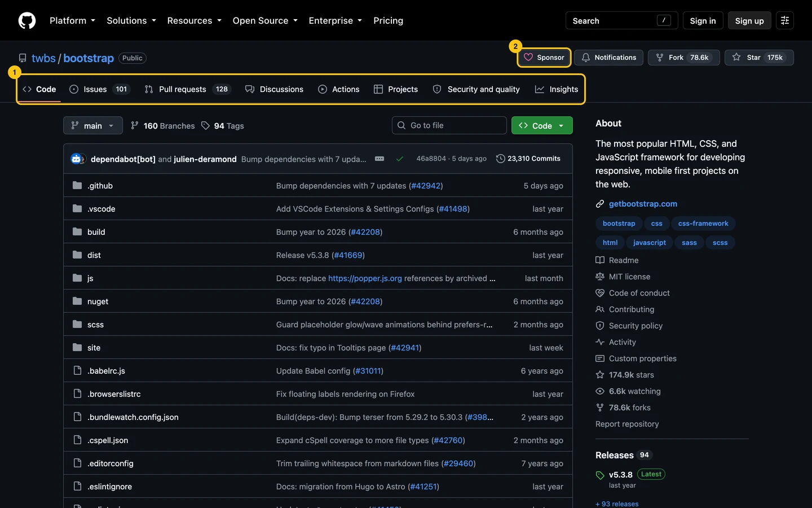Open the Solutions dropdown menu
812x508 pixels.
[131, 20]
